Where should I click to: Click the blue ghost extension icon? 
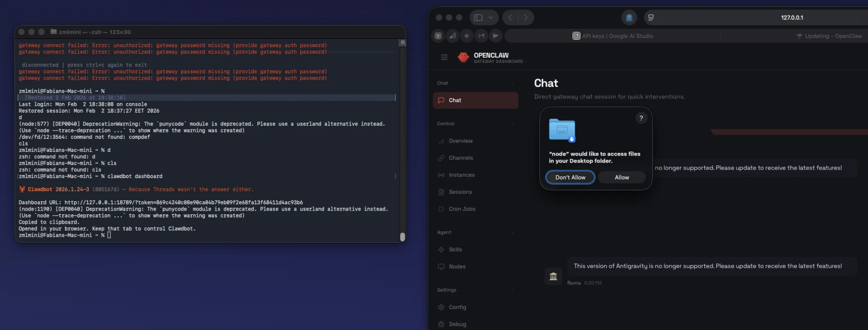pyautogui.click(x=629, y=18)
